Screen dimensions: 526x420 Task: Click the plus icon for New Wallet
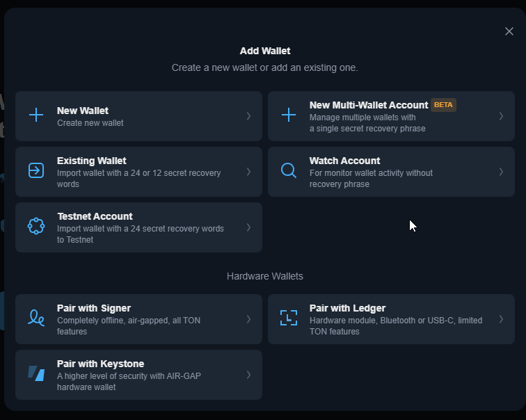[x=36, y=115]
